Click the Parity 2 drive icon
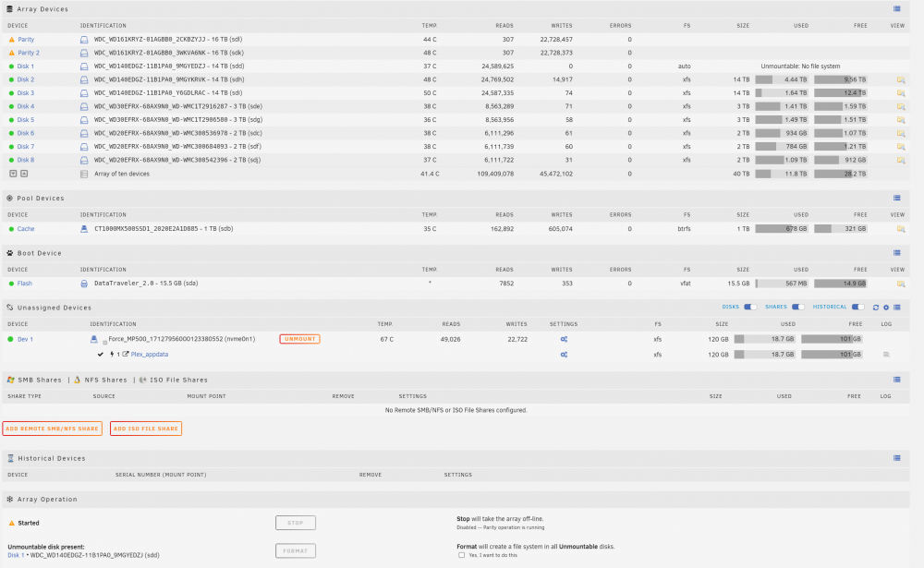Viewport: 924px width, 568px height. tap(84, 53)
